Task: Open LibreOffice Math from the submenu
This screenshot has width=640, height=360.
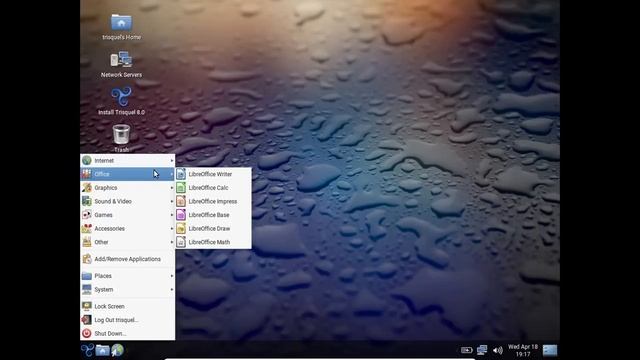Action: pyautogui.click(x=213, y=242)
